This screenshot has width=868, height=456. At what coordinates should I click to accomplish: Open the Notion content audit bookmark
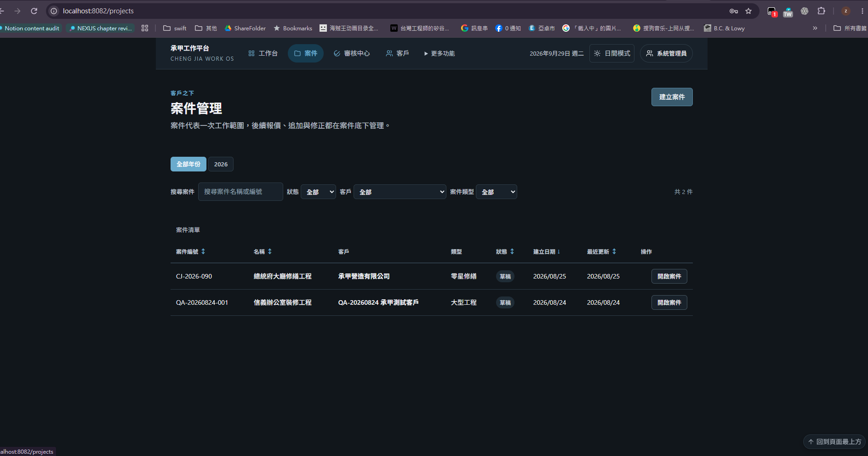[x=30, y=28]
